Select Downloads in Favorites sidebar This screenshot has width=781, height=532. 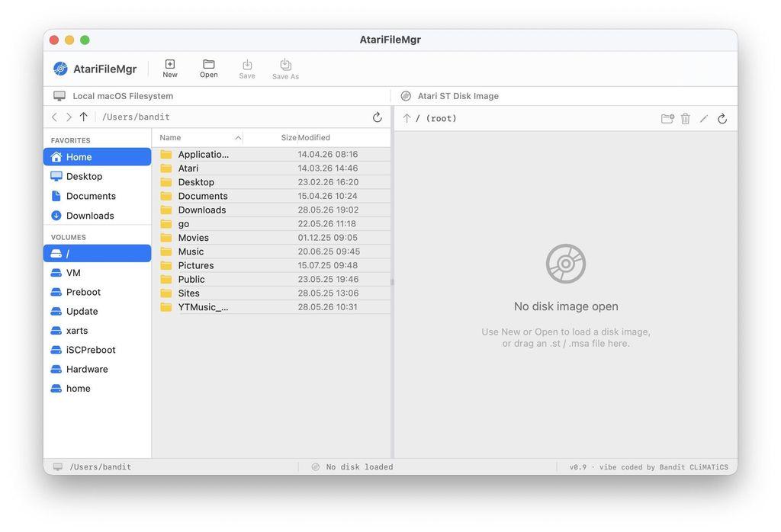[x=97, y=216]
